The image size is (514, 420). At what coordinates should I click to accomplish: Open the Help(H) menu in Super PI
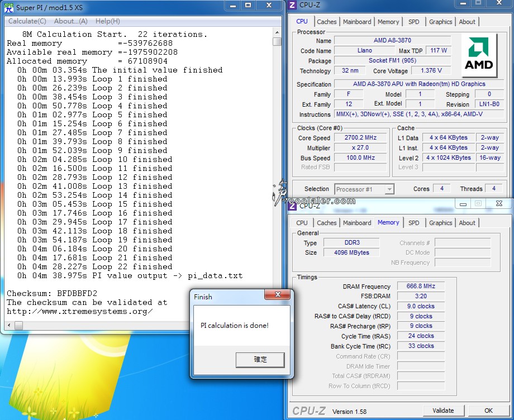tap(107, 21)
